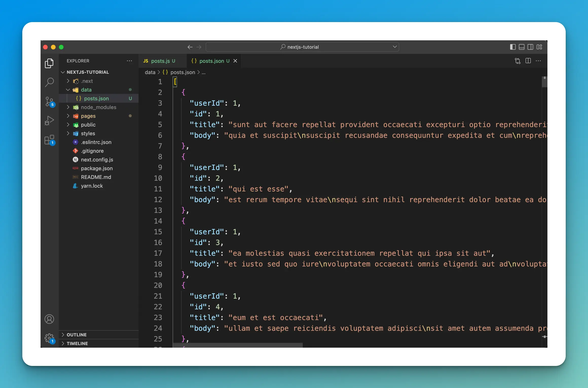Toggle the primary side bar

[513, 47]
